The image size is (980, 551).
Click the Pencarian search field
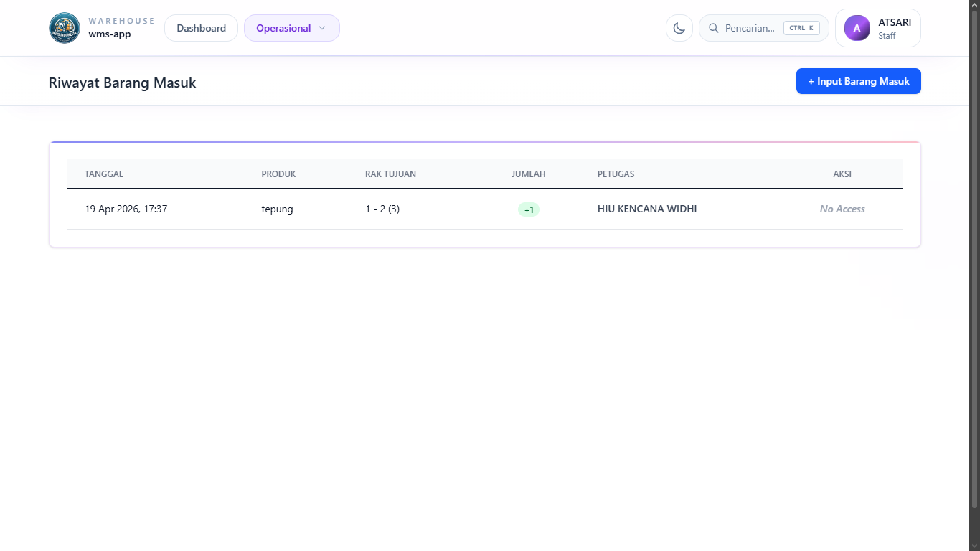click(764, 28)
